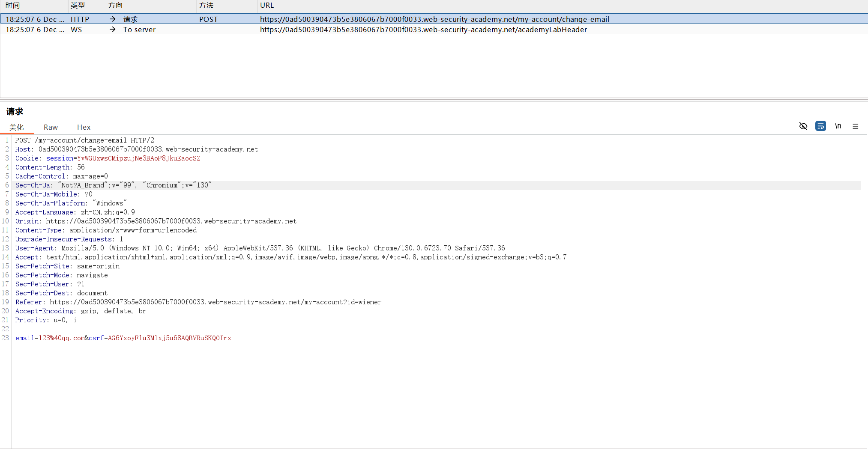Viewport: 868px width, 449px height.
Task: Click the session cookie value in the request
Action: (x=138, y=158)
